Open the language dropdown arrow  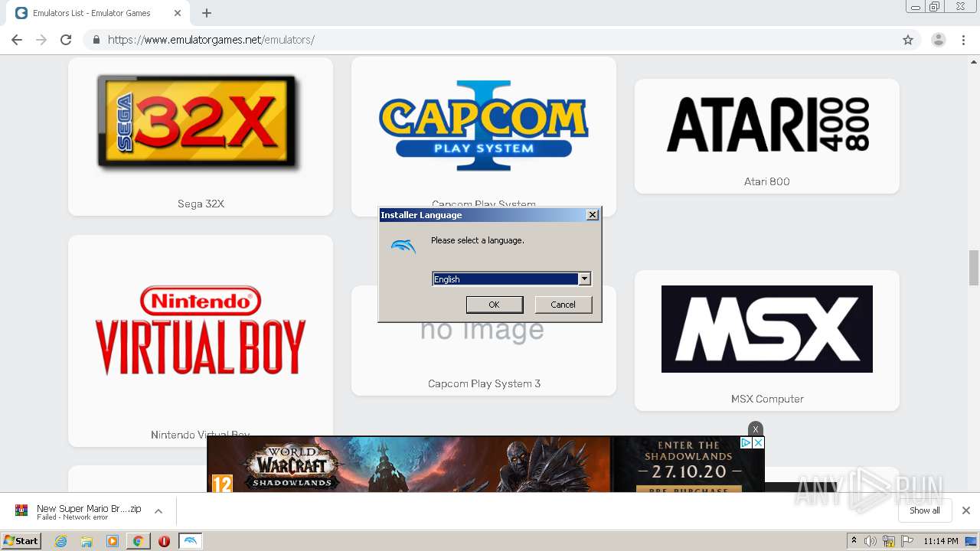pyautogui.click(x=584, y=279)
